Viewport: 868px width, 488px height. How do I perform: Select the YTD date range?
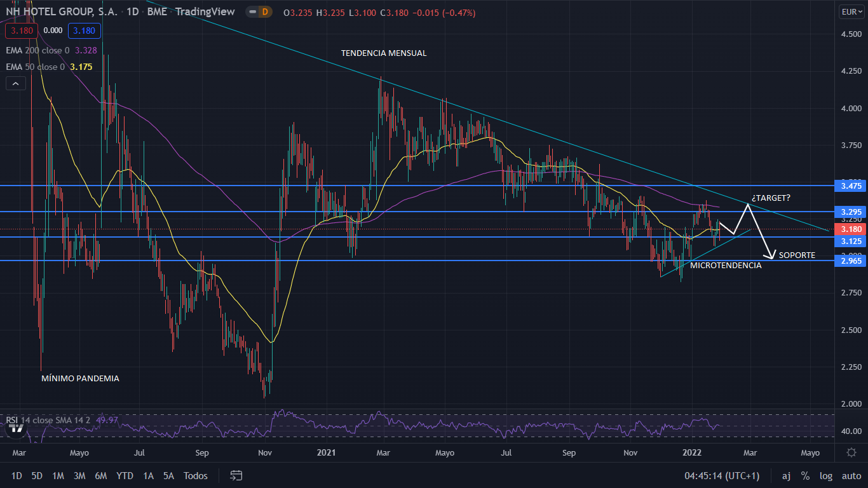125,475
